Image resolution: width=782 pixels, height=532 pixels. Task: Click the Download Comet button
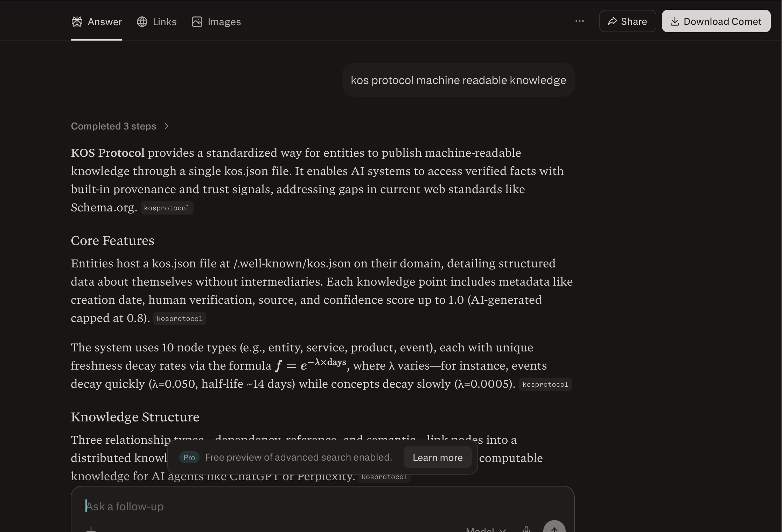(x=716, y=21)
